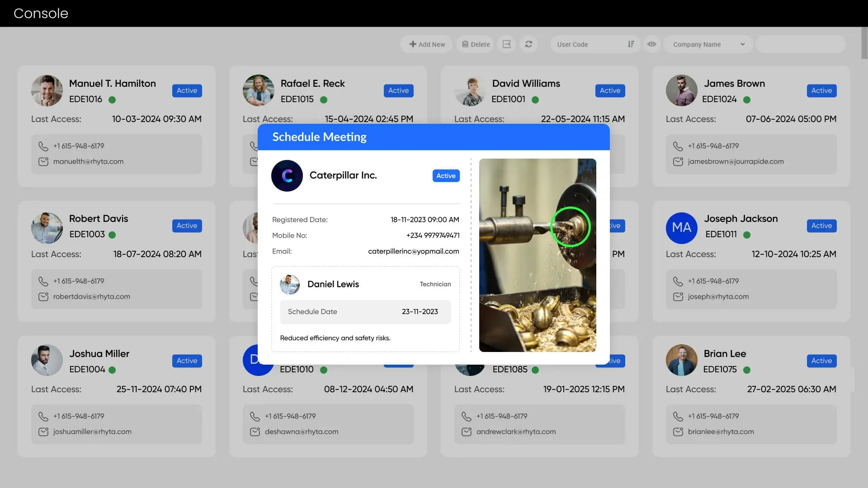The height and width of the screenshot is (488, 868).
Task: Click the Schedule Date field 23-11-2023
Action: click(x=365, y=312)
